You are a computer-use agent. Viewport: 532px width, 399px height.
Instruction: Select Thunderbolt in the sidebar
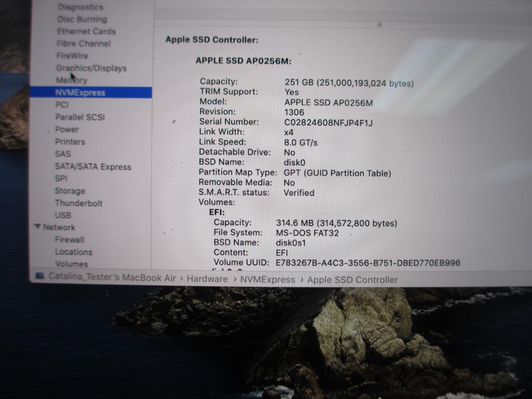tap(78, 203)
